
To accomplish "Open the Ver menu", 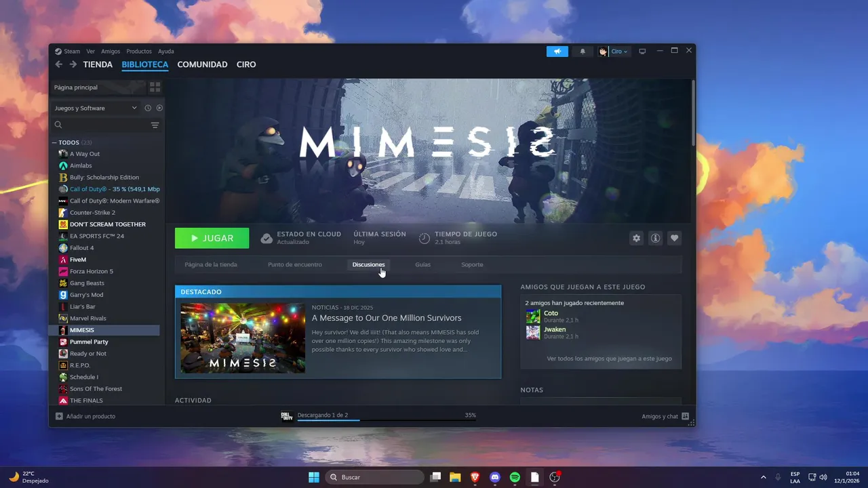I will click(90, 52).
